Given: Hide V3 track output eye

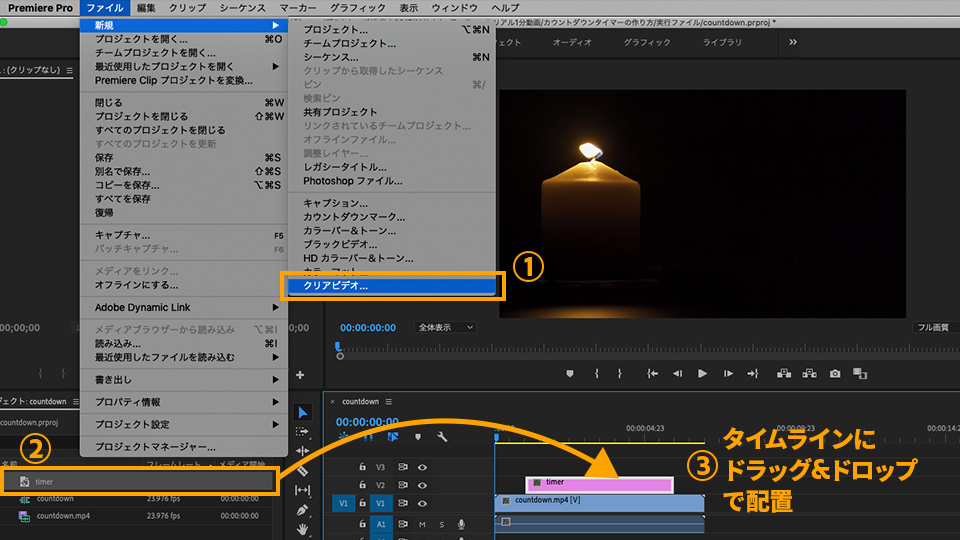Looking at the screenshot, I should (x=422, y=467).
